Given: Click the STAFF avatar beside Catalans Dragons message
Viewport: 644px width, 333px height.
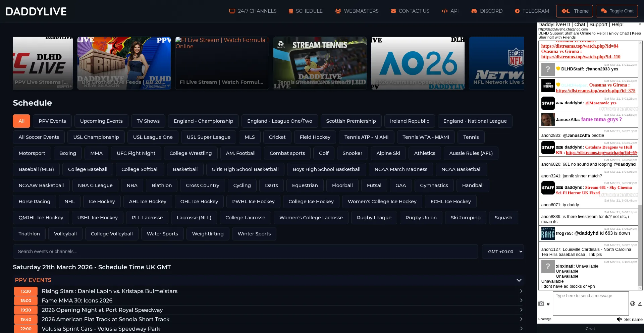Looking at the screenshot, I should 548,148.
